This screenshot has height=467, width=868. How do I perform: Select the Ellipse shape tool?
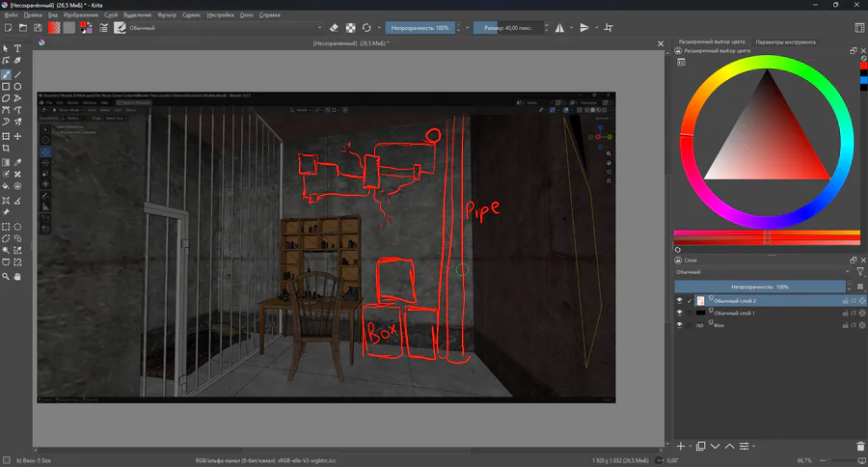(x=17, y=87)
